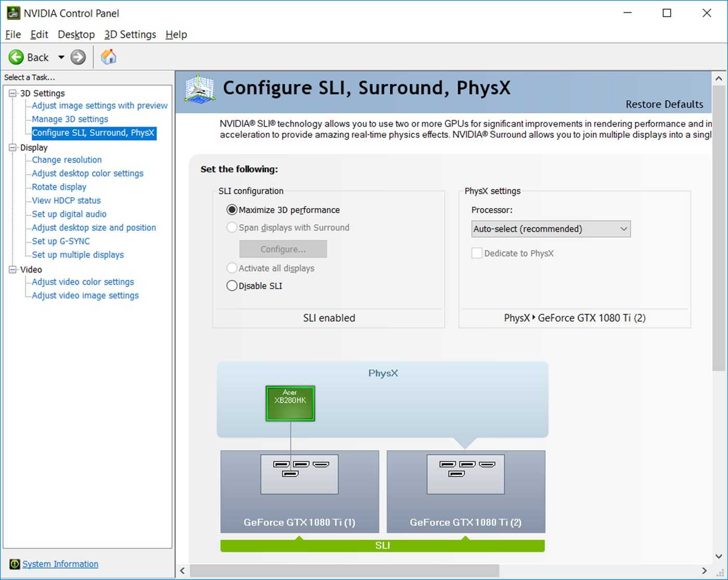
Task: Click the NVIDIA icon beside System Information
Action: [14, 564]
